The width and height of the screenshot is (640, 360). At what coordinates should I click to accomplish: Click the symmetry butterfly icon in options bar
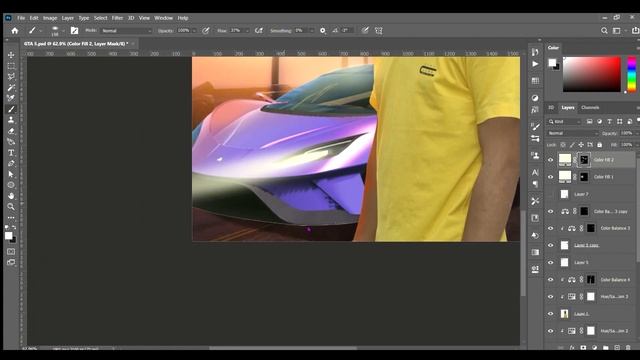coord(379,31)
